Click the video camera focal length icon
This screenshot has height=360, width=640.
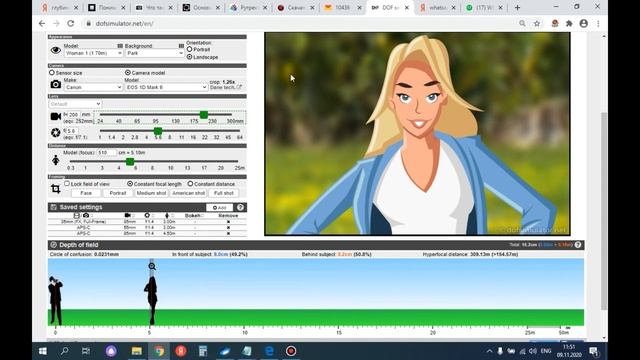[56, 117]
